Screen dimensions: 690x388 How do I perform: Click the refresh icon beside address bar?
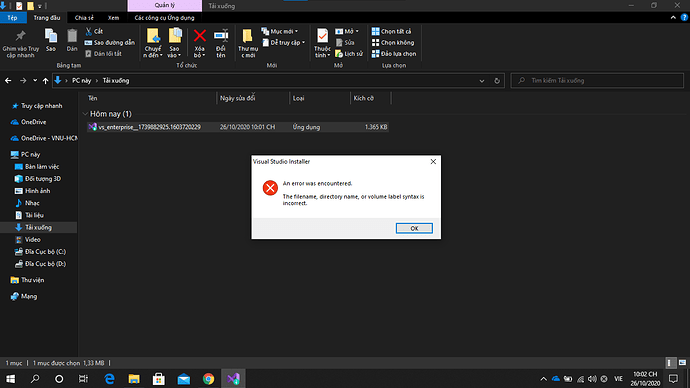click(497, 81)
